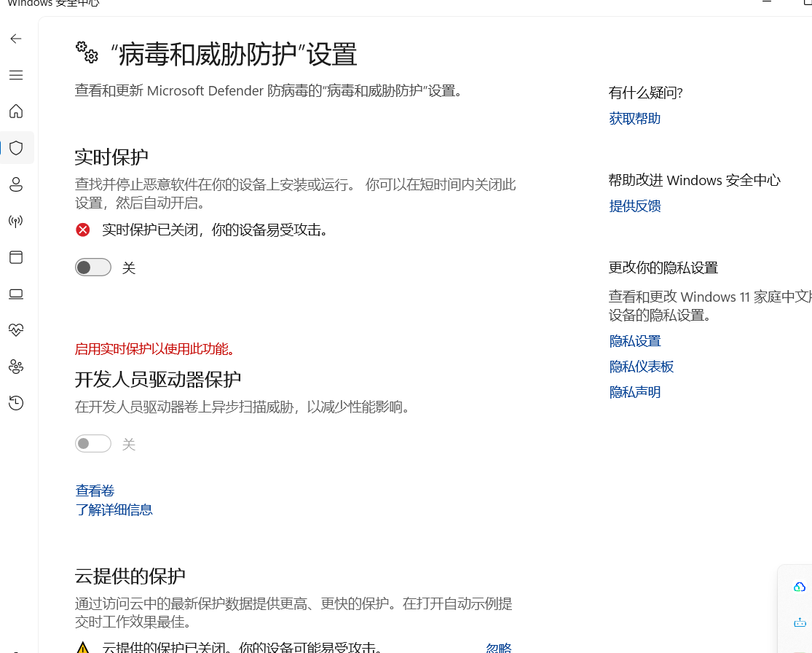
Task: Open the Home page icon
Action: tap(16, 112)
